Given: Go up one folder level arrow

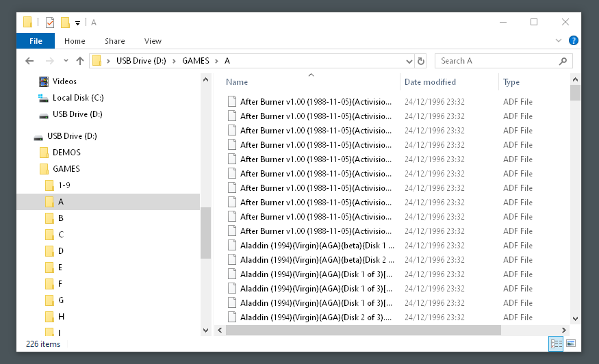Looking at the screenshot, I should pyautogui.click(x=80, y=61).
